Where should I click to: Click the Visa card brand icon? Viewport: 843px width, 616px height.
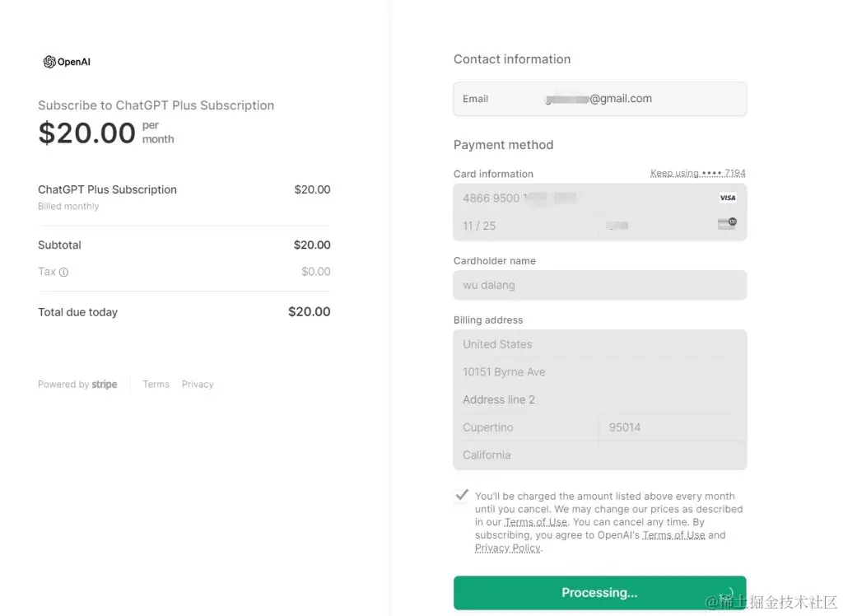tap(727, 198)
